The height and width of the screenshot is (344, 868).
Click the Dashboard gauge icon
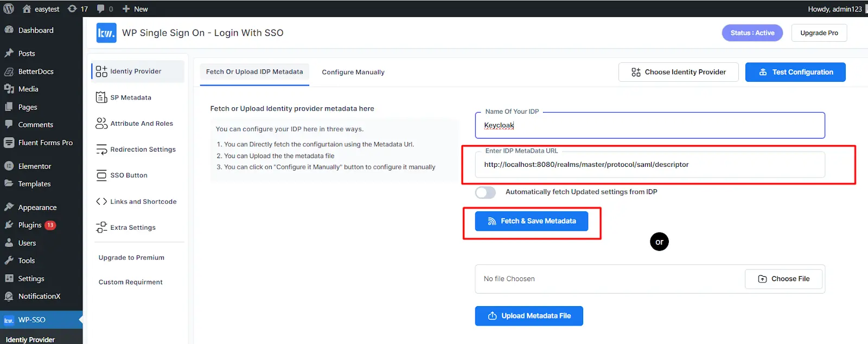(9, 30)
